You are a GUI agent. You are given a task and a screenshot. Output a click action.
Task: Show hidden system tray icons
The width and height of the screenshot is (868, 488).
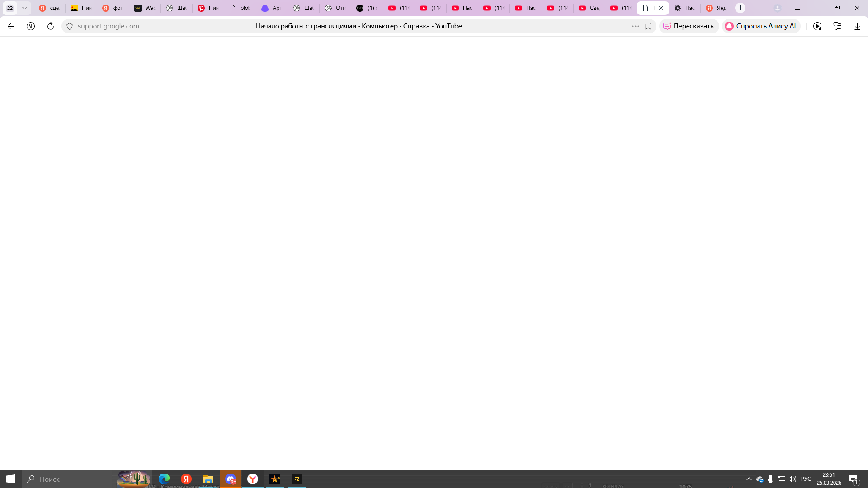tap(749, 479)
